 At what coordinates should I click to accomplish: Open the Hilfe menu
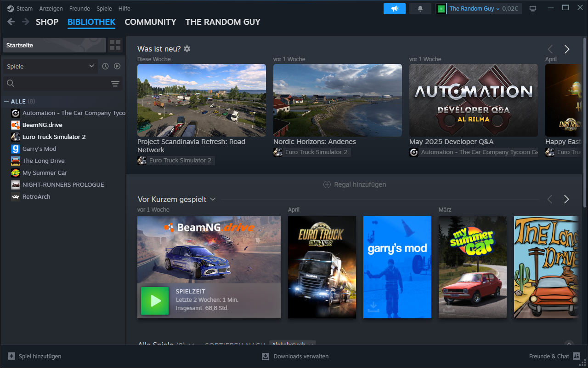pyautogui.click(x=124, y=9)
